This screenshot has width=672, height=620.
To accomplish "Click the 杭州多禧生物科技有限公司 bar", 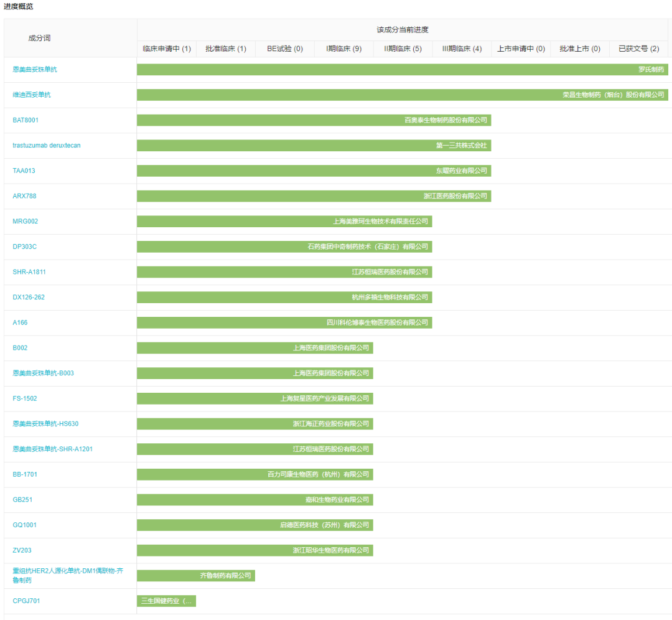I will (284, 297).
